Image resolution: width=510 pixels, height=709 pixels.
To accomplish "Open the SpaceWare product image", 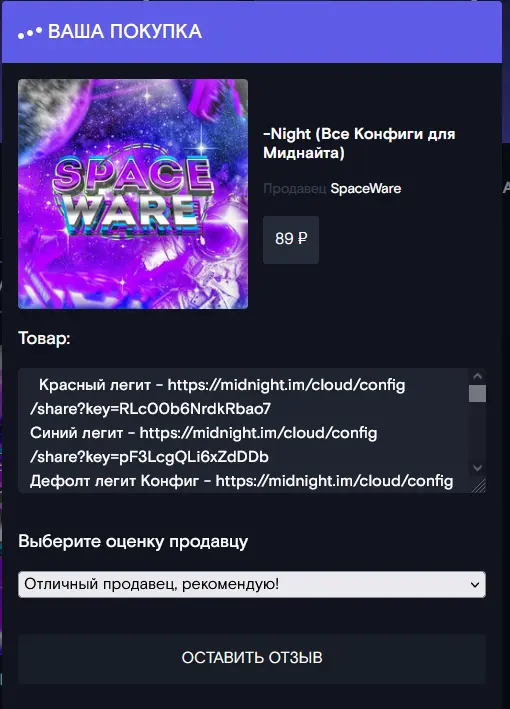I will [133, 194].
